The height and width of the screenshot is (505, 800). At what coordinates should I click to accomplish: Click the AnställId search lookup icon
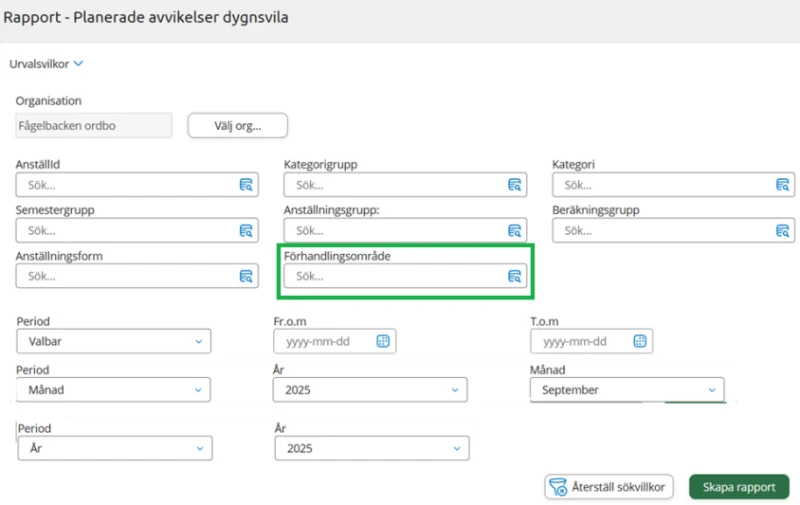coord(246,185)
